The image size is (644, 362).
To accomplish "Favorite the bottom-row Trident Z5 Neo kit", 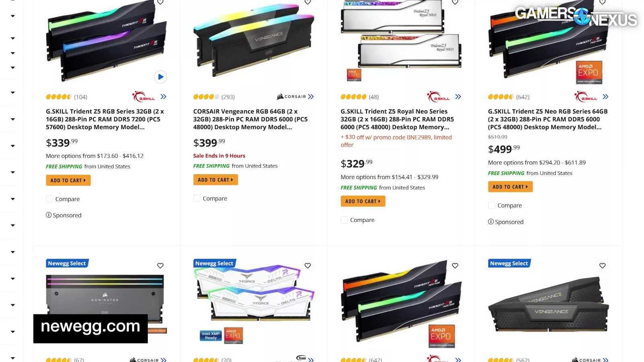I will pos(455,265).
